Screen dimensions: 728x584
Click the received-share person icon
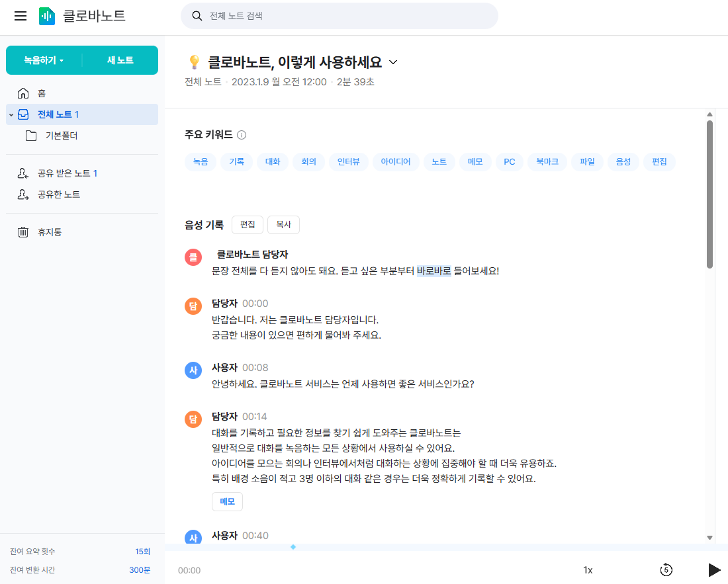coord(23,173)
